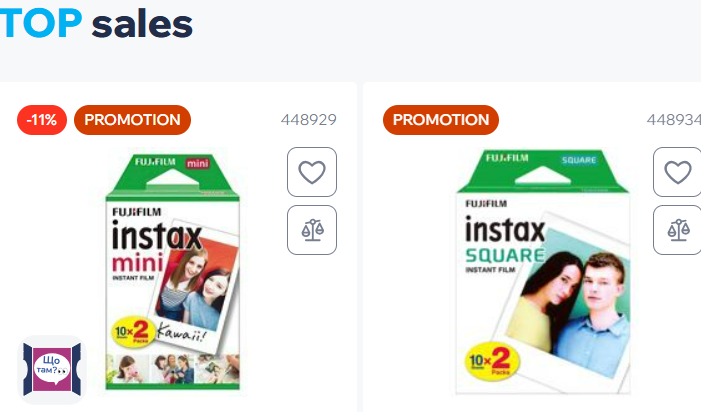Open the "Що там?" chat widget
The image size is (701, 412).
53,367
